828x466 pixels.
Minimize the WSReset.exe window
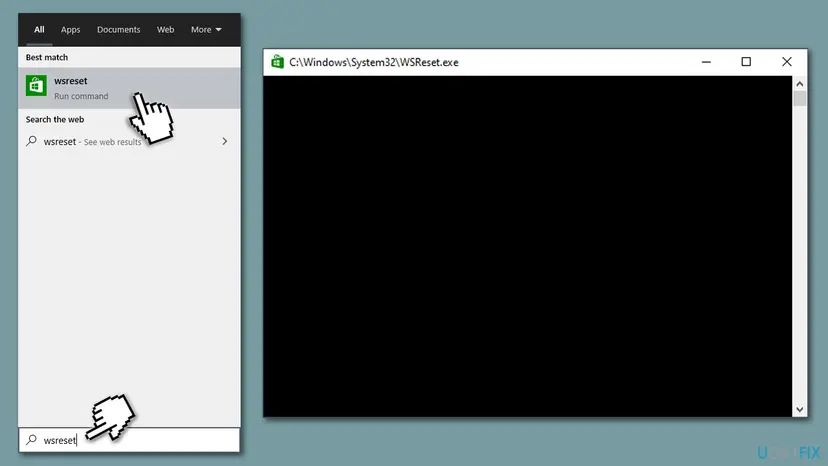706,62
